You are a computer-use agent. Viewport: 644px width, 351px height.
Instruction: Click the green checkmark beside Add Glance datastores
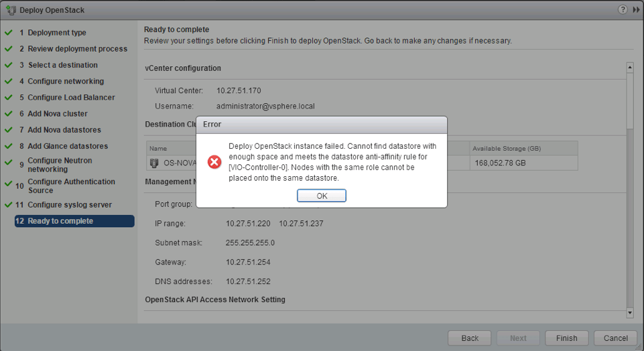pos(8,146)
